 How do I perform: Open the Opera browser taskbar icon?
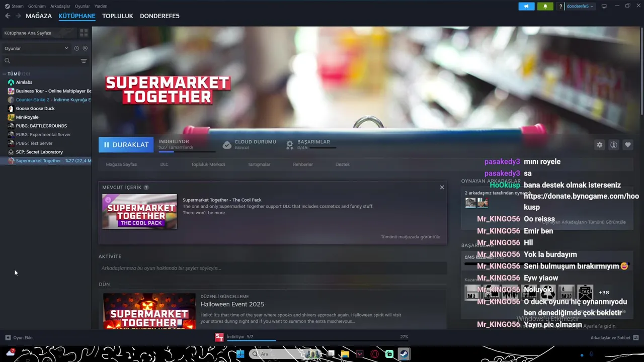(x=374, y=354)
